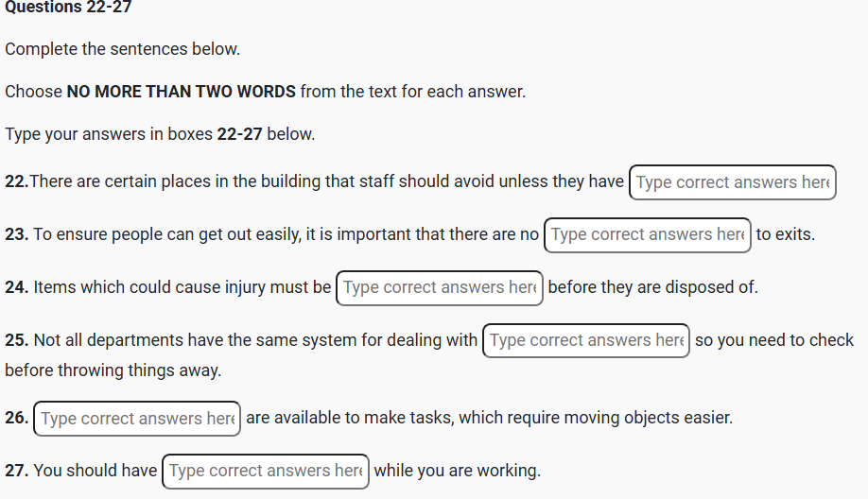Click the bold number "27." label
868x499 pixels.
point(17,471)
